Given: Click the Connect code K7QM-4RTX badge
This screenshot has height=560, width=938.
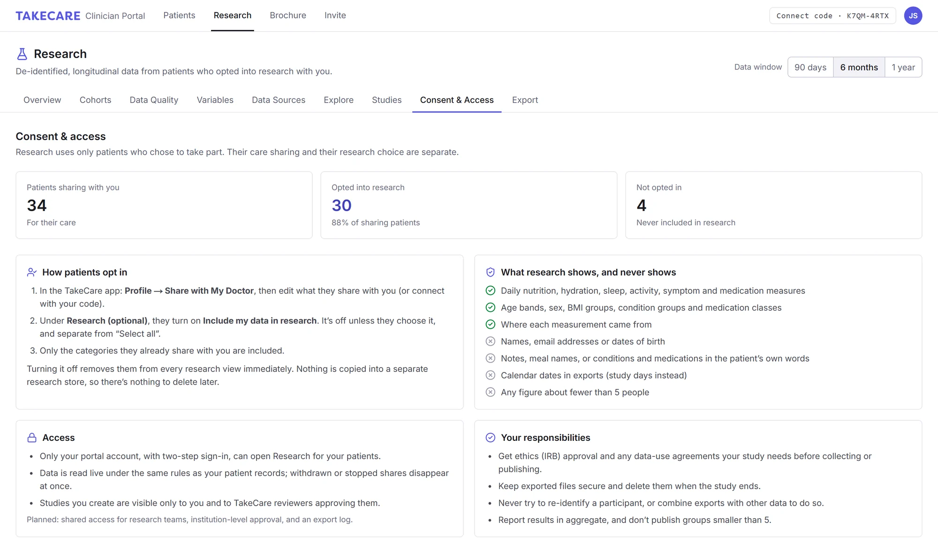Looking at the screenshot, I should point(832,15).
